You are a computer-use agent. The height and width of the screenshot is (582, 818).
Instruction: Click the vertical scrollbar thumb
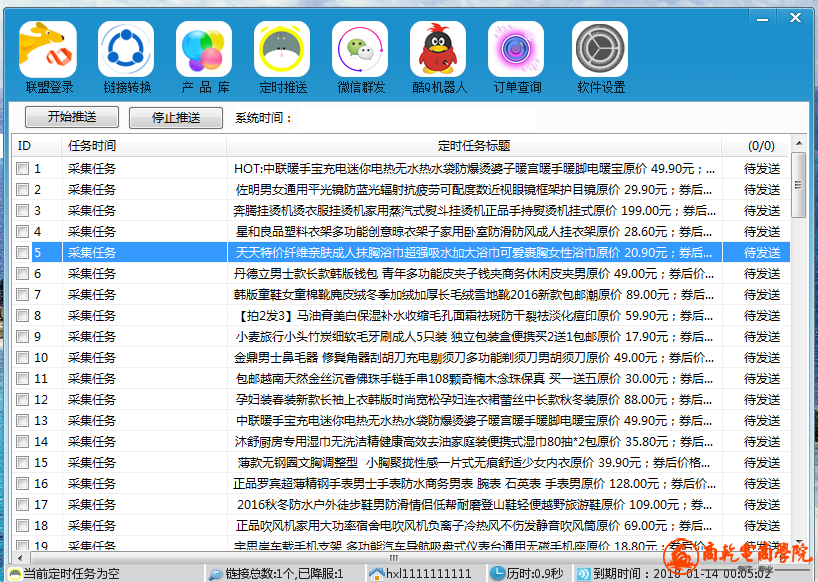tap(799, 185)
